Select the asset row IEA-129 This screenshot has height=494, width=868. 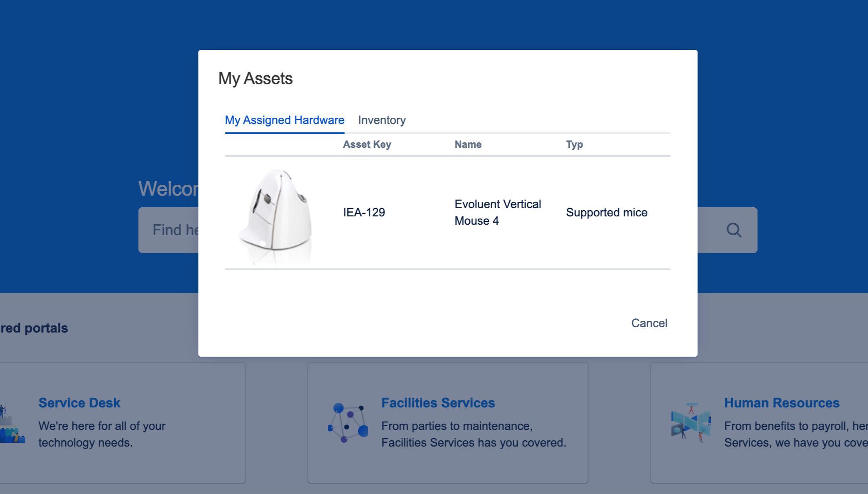click(364, 212)
